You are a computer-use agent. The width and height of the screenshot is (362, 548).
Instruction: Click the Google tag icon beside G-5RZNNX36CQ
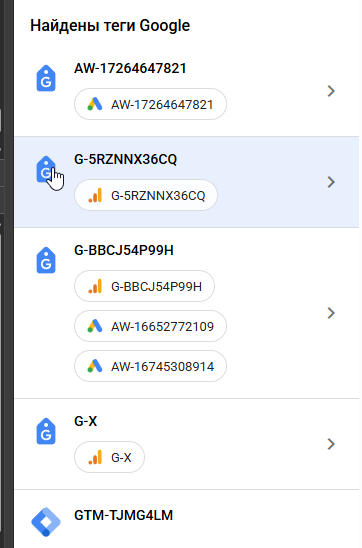pyautogui.click(x=46, y=169)
